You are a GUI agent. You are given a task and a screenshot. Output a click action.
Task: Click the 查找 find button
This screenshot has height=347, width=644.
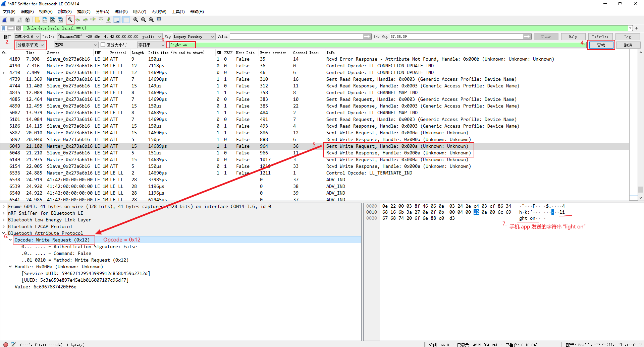click(x=601, y=45)
